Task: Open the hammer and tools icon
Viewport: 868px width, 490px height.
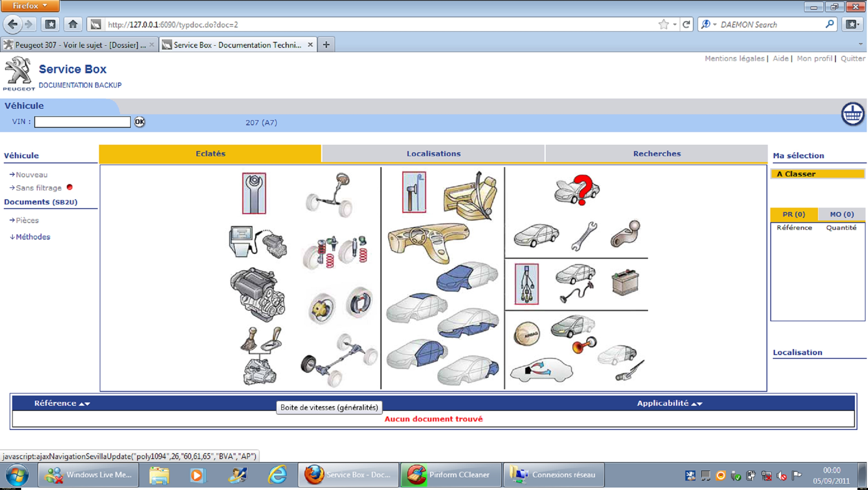Action: pos(414,192)
